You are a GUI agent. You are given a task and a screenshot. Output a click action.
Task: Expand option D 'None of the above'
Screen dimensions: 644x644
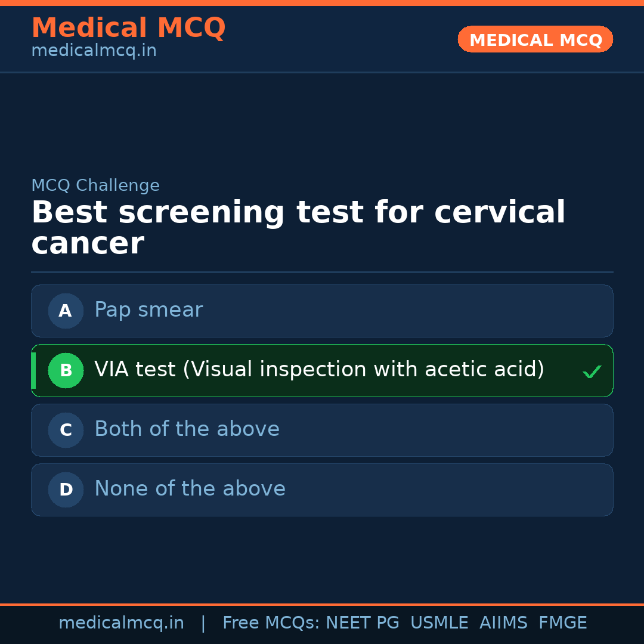(322, 489)
